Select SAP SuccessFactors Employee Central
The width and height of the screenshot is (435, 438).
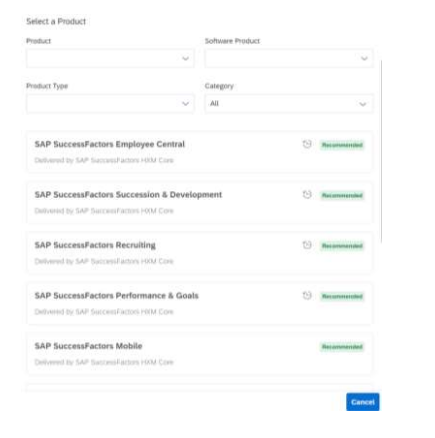(199, 152)
